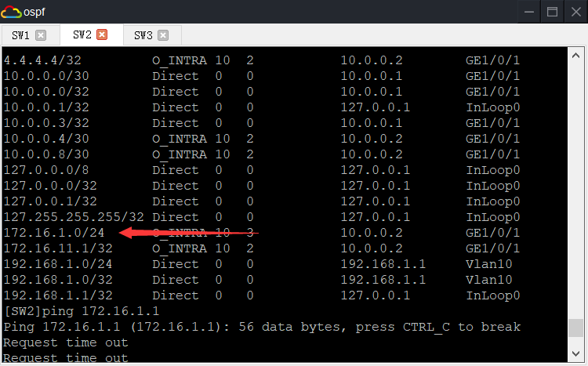Click the 127.255.255.255/32 destination text
This screenshot has height=366, width=588.
[x=74, y=217]
